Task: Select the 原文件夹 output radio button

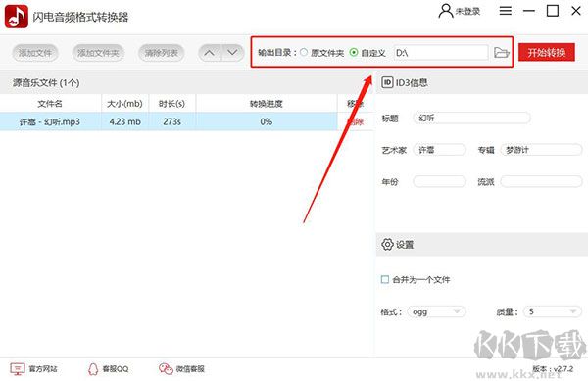Action: (304, 53)
